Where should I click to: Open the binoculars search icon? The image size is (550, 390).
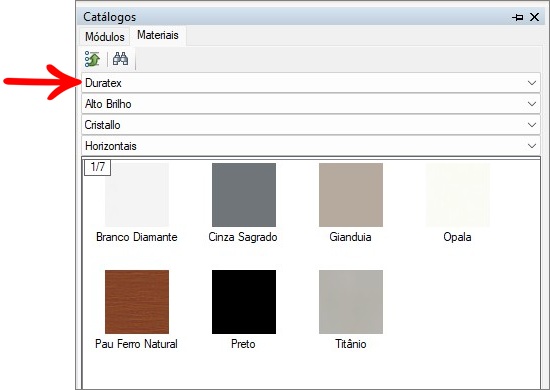pos(120,59)
